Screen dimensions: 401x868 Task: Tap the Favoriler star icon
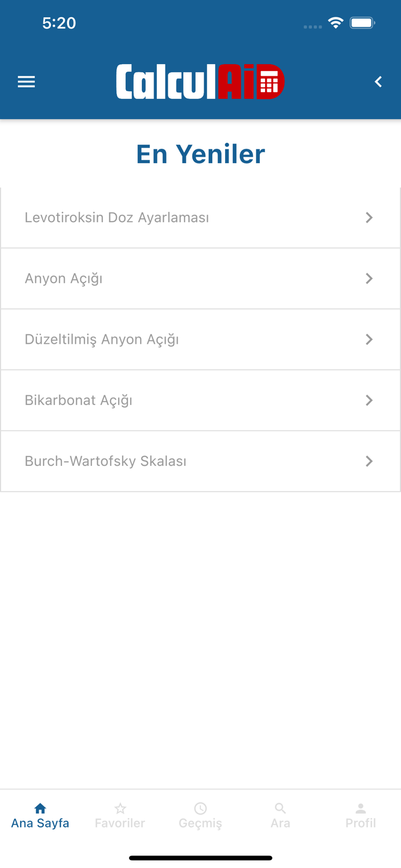point(120,808)
